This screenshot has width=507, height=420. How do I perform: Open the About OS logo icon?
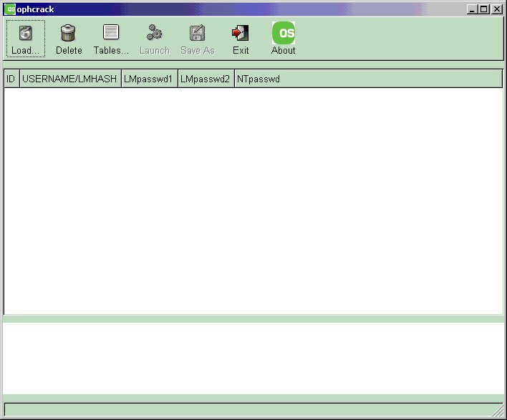[x=284, y=33]
